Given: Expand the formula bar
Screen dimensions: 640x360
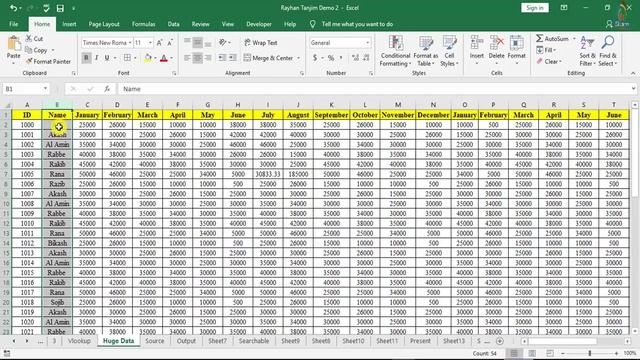Looking at the screenshot, I should tap(633, 89).
